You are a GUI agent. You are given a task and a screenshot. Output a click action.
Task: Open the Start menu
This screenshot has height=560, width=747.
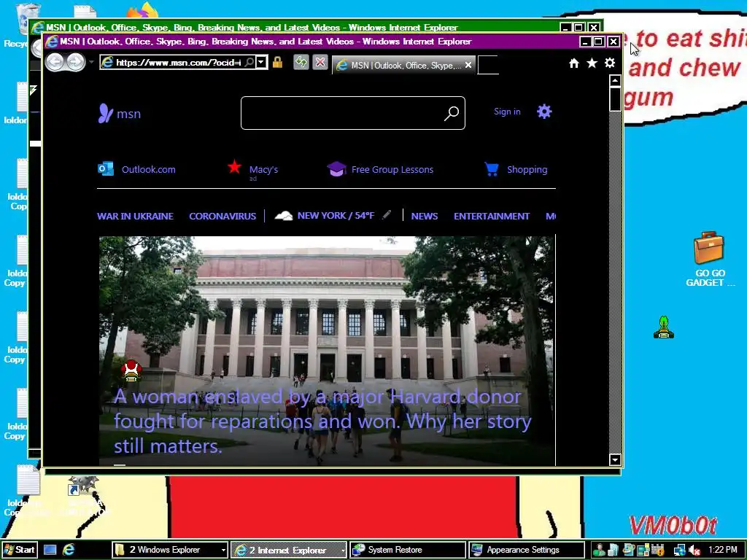(19, 550)
